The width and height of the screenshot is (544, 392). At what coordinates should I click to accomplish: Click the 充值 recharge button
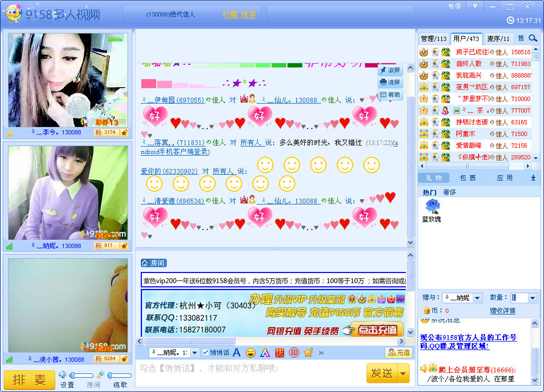click(399, 352)
